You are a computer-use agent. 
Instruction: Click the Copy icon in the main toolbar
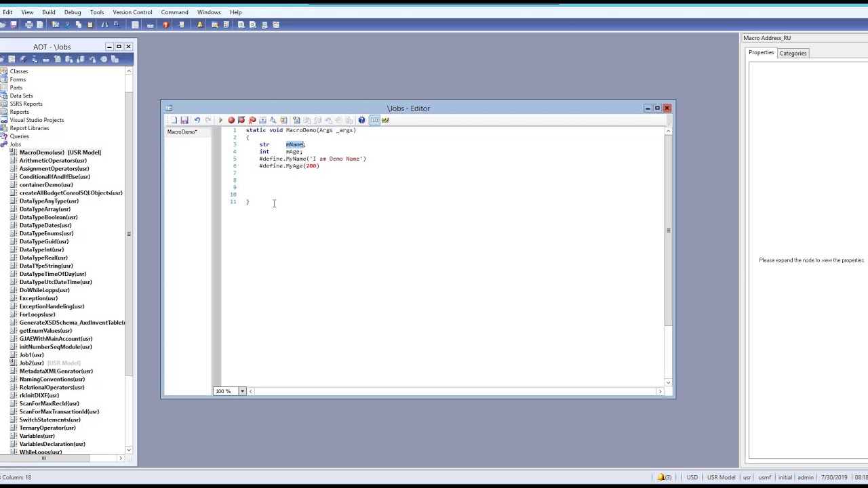(x=79, y=25)
